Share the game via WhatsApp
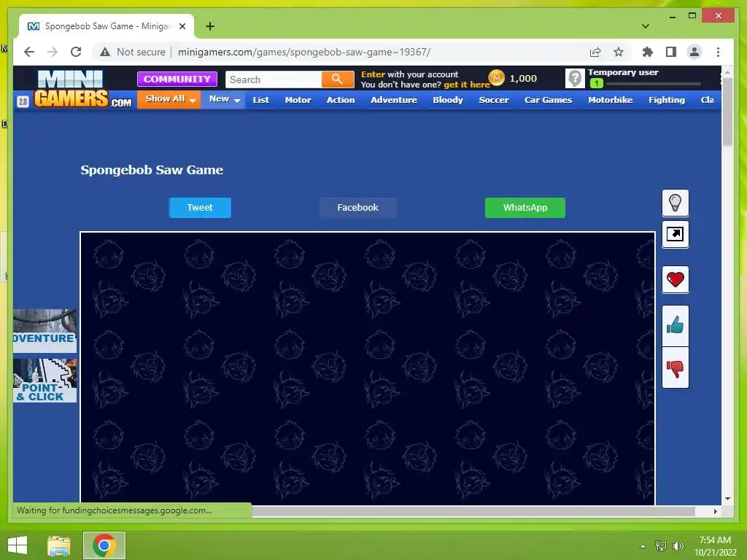This screenshot has width=747, height=560. click(x=525, y=208)
